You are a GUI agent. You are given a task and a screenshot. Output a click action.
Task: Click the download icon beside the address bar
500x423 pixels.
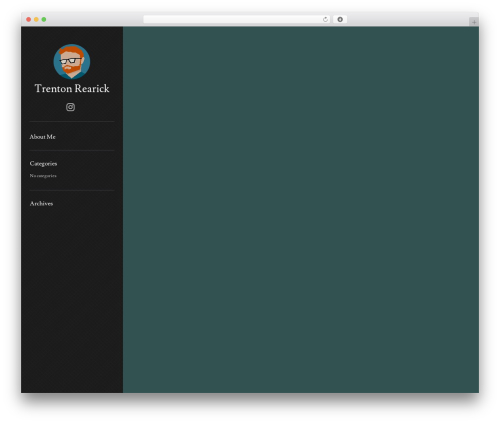pyautogui.click(x=340, y=20)
